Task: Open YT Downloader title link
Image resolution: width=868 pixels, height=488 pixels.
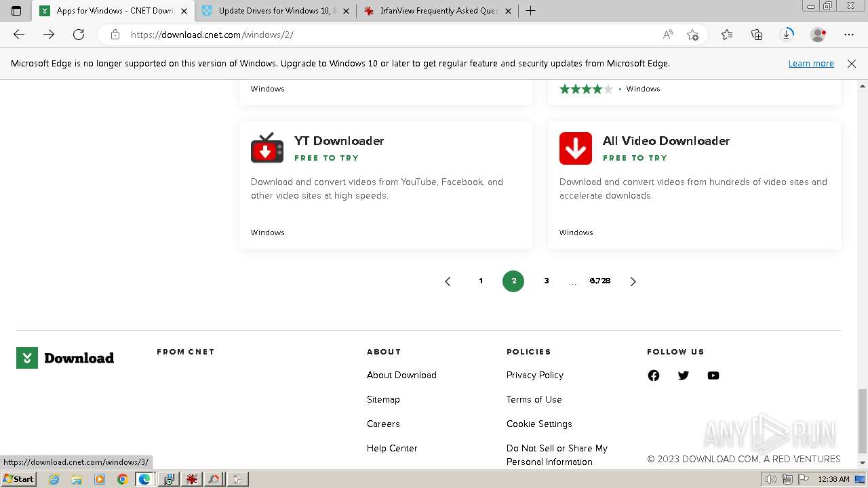Action: point(339,141)
